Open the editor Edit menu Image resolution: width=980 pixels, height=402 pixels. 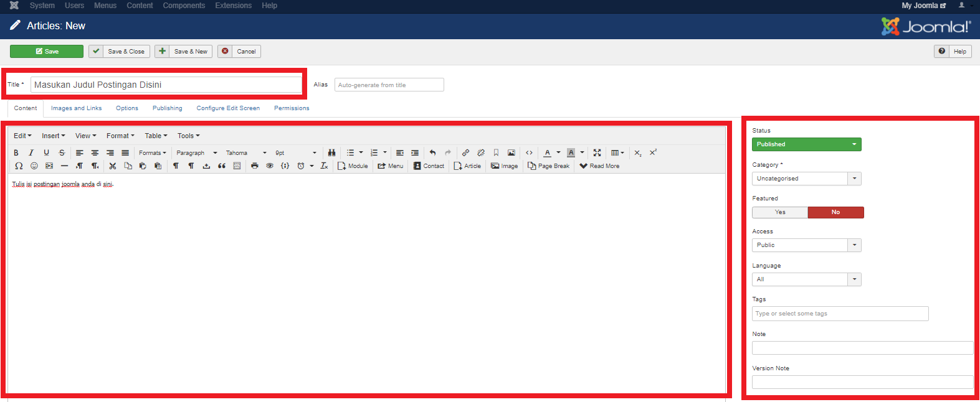22,136
